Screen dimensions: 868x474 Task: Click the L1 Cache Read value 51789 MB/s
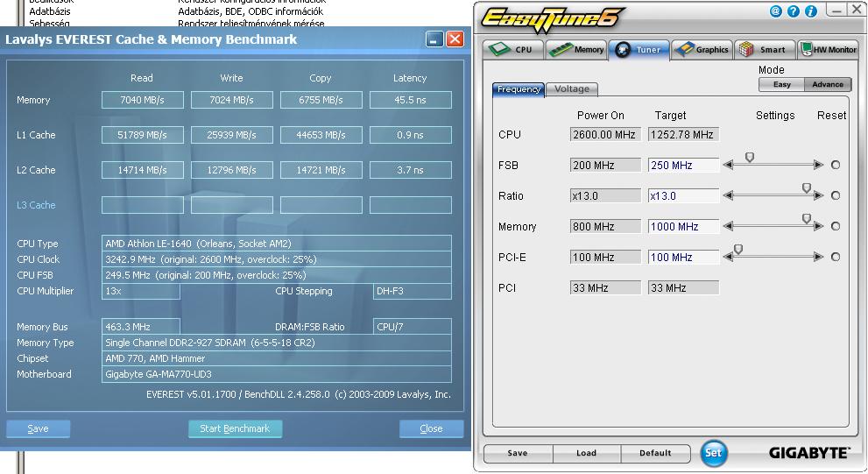pos(142,135)
